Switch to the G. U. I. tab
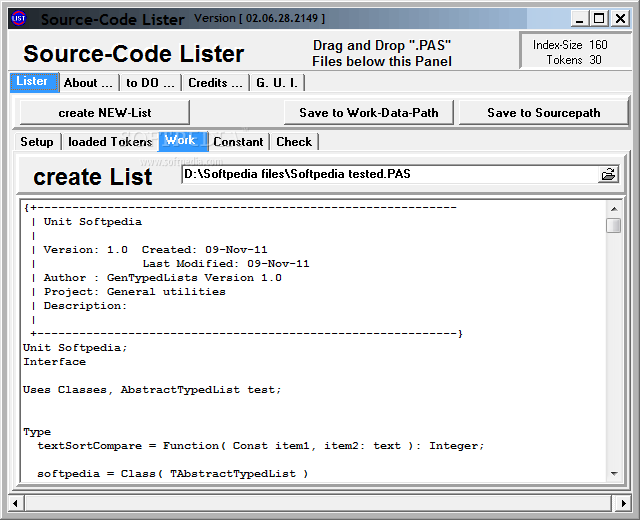 [277, 83]
